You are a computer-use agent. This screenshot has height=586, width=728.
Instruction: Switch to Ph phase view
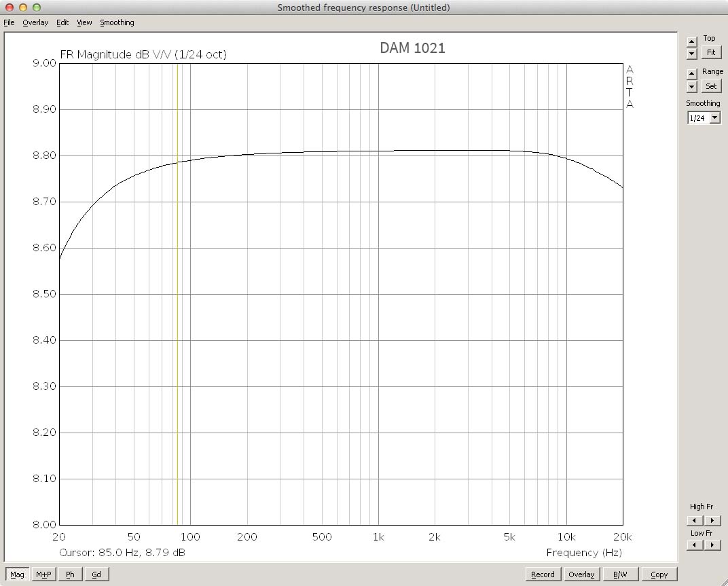pos(70,574)
